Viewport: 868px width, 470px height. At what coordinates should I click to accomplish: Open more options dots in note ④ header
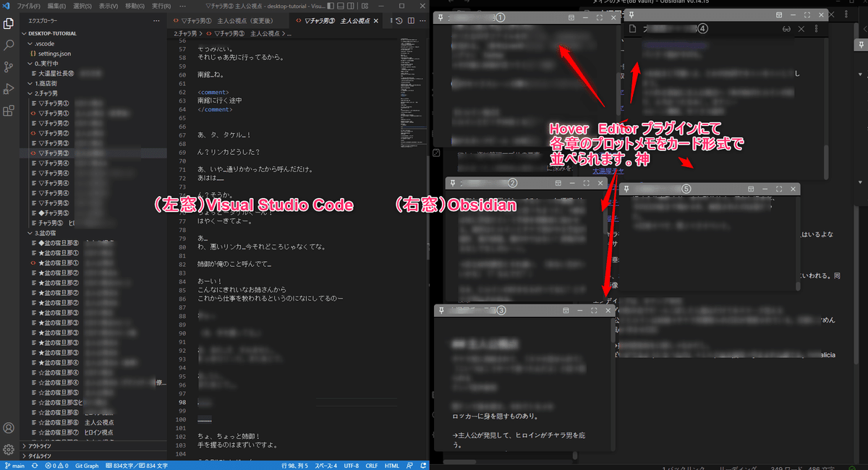816,29
